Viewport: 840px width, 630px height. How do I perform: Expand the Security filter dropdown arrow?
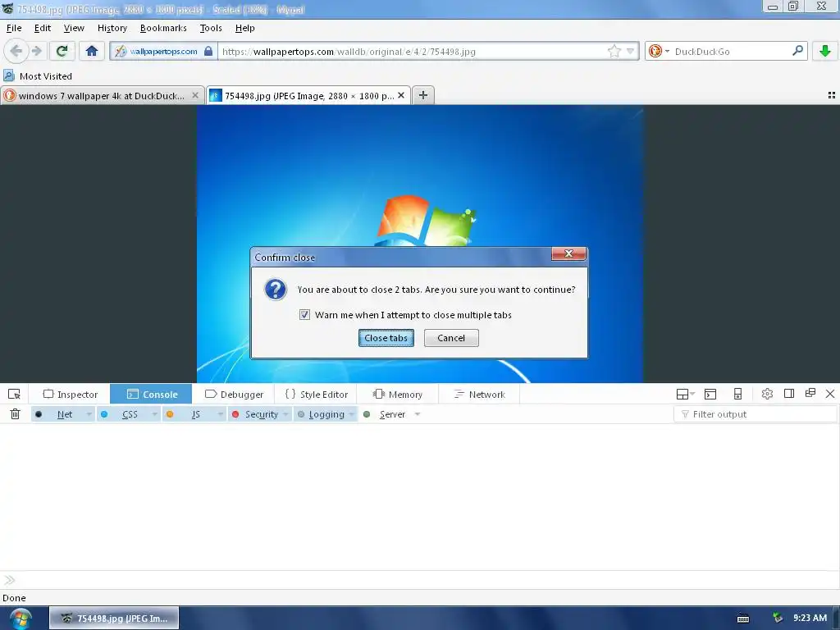pyautogui.click(x=286, y=414)
